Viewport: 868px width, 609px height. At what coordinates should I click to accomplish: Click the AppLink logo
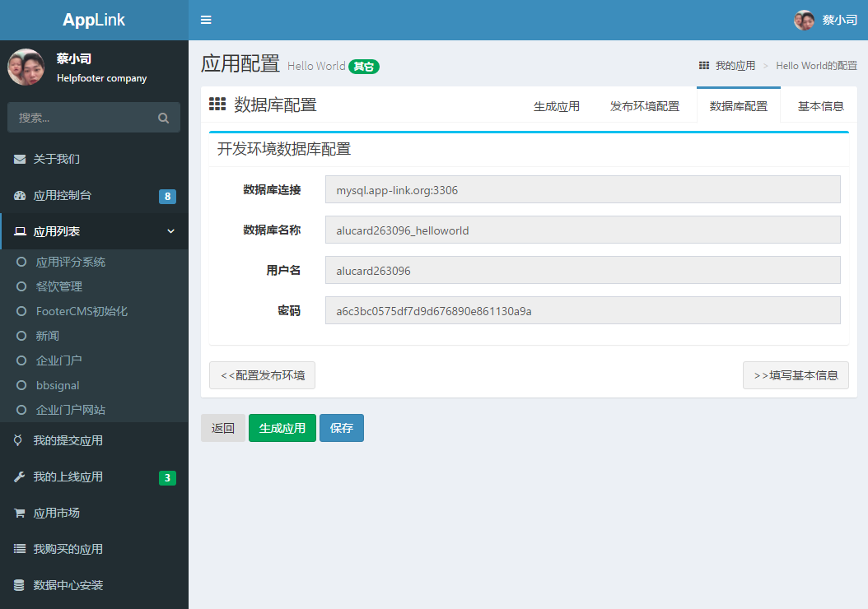[94, 20]
